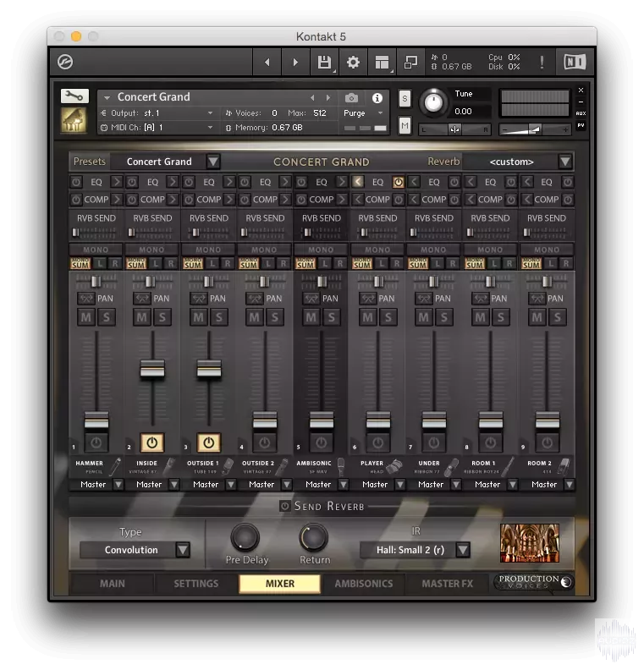Click the Pre Delay knob
The width and height of the screenshot is (644, 670).
(245, 537)
